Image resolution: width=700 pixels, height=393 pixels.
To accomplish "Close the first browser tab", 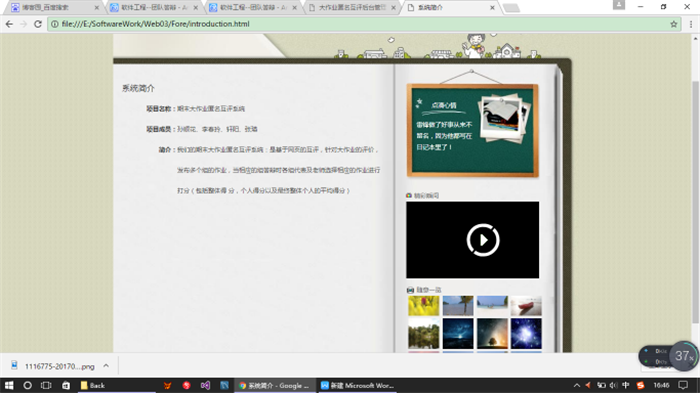I will point(96,8).
